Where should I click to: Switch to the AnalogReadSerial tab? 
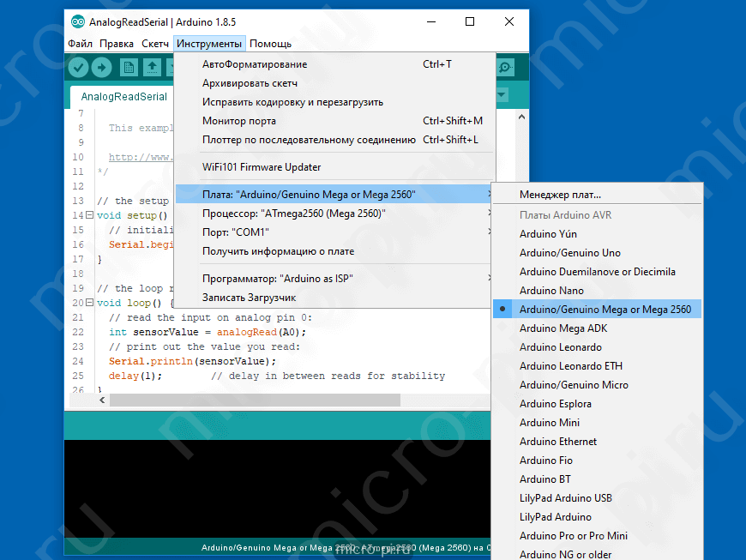(x=124, y=97)
